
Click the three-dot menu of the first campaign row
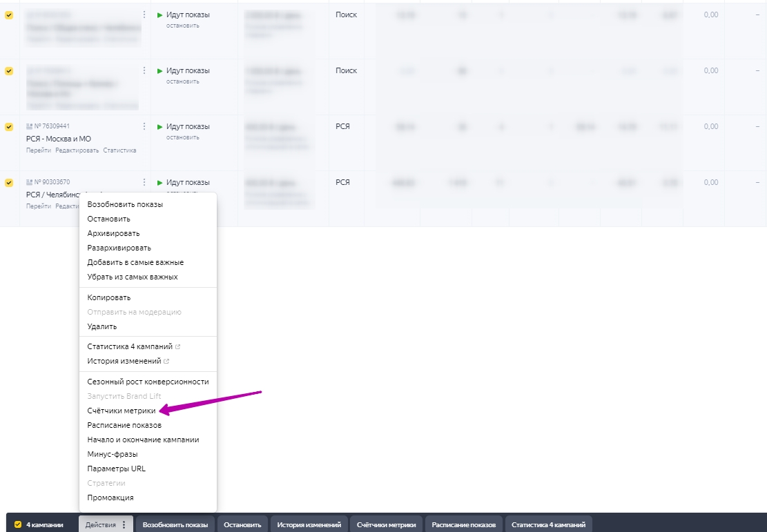(144, 14)
